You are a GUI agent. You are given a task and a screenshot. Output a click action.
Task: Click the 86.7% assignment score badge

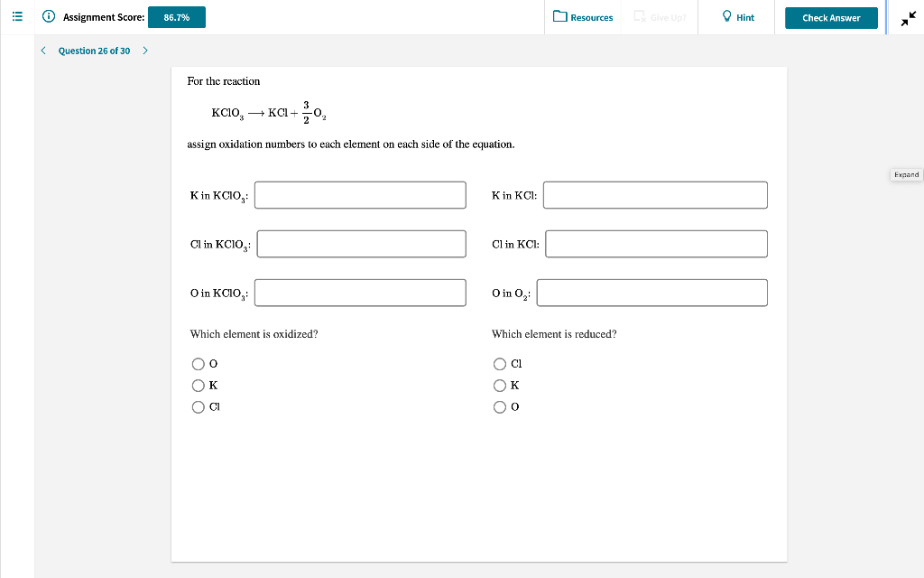coord(176,16)
